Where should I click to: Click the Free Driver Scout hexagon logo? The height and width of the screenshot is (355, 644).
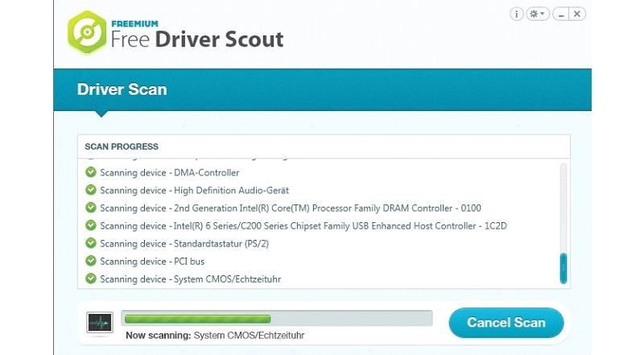click(87, 32)
